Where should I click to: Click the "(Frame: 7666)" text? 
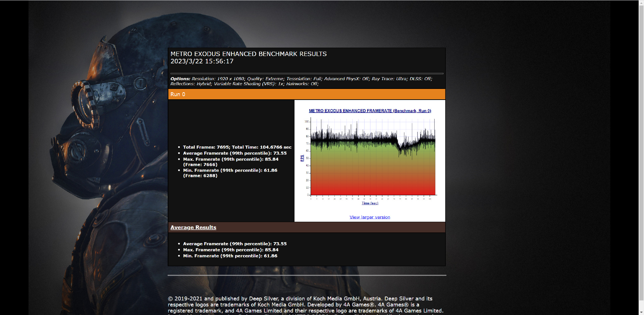[200, 165]
